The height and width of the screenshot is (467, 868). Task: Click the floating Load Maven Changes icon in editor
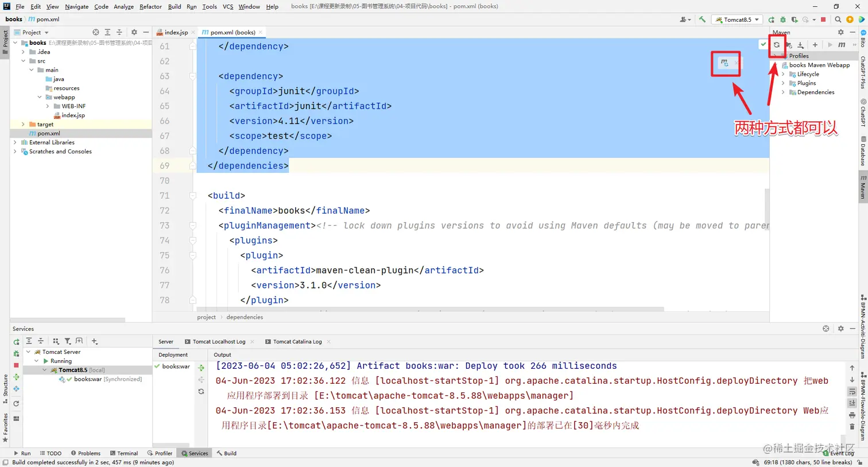coord(724,63)
